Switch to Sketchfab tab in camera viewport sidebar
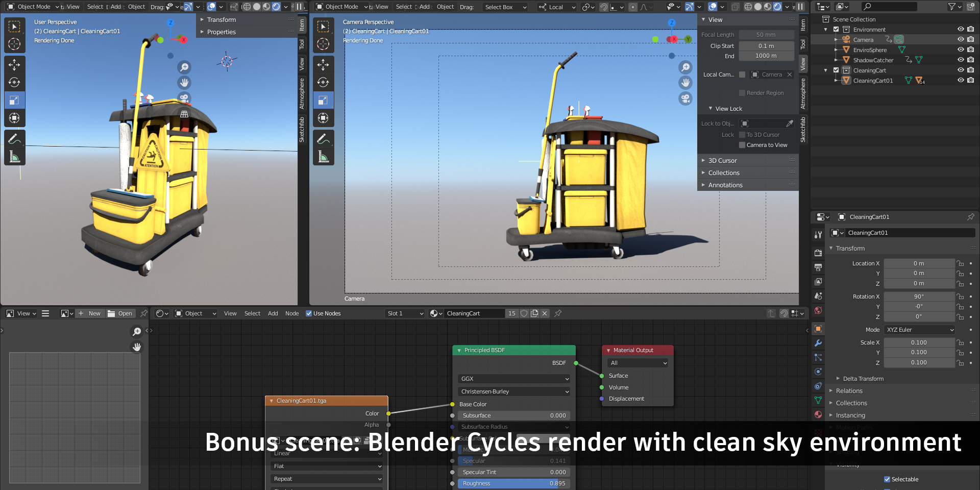980x490 pixels. (803, 130)
